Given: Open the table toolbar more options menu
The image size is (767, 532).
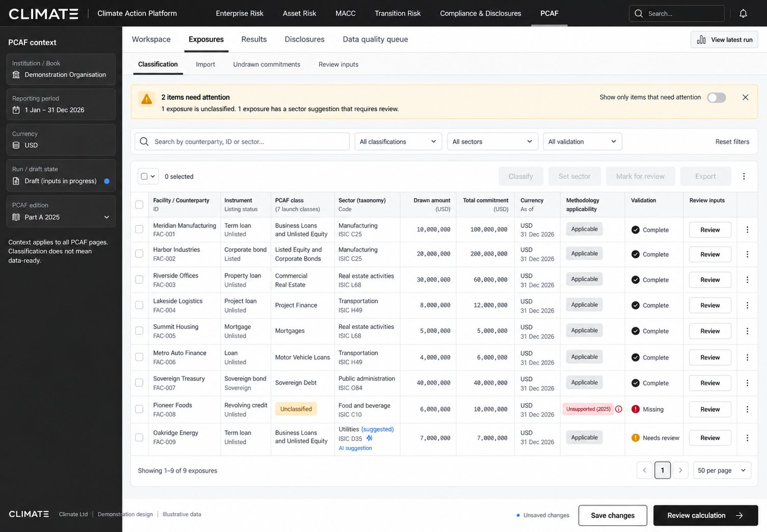Looking at the screenshot, I should [x=744, y=176].
